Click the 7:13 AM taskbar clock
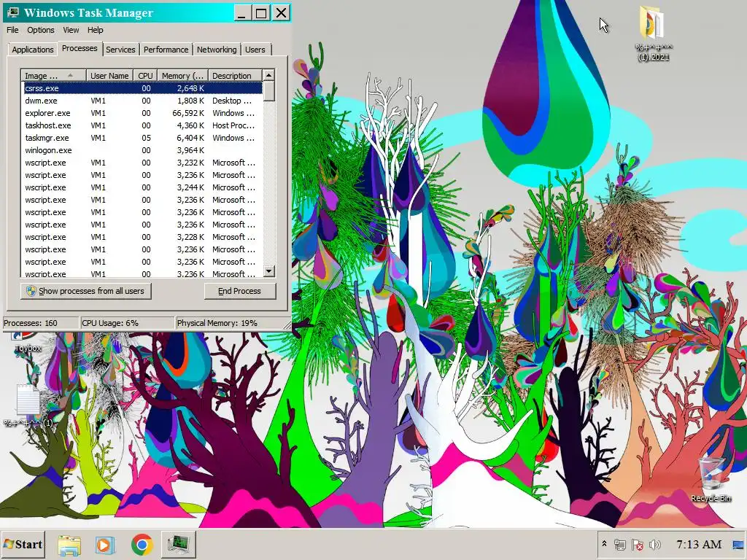The width and height of the screenshot is (747, 560). (x=699, y=544)
